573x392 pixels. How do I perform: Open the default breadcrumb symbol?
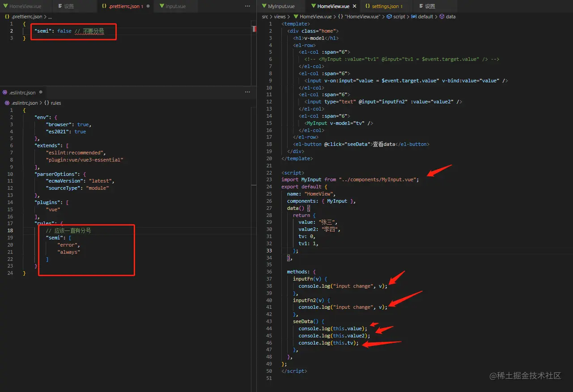click(x=422, y=17)
